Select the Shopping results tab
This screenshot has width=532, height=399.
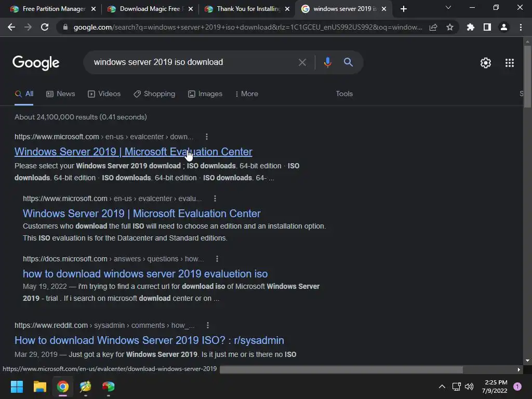pyautogui.click(x=154, y=94)
